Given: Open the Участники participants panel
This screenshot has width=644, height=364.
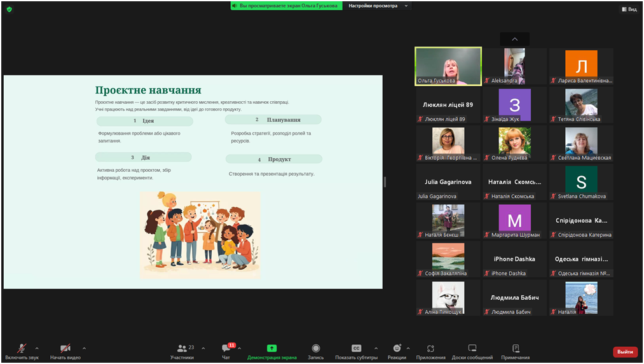Looking at the screenshot, I should 182,349.
